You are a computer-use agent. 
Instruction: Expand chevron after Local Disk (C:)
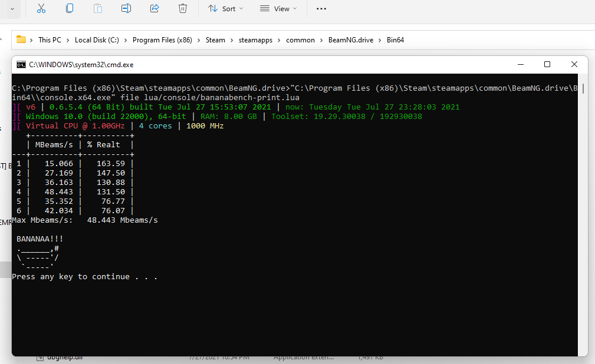[126, 40]
